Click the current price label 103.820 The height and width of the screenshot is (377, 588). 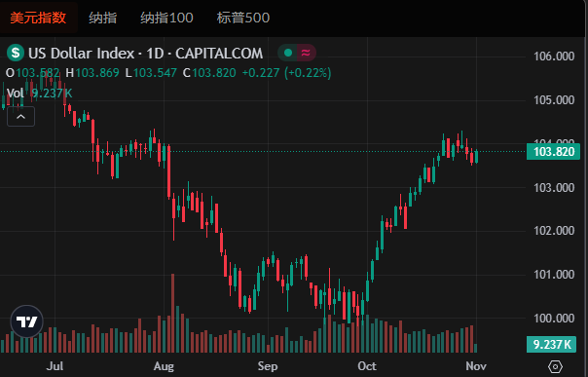(x=553, y=152)
